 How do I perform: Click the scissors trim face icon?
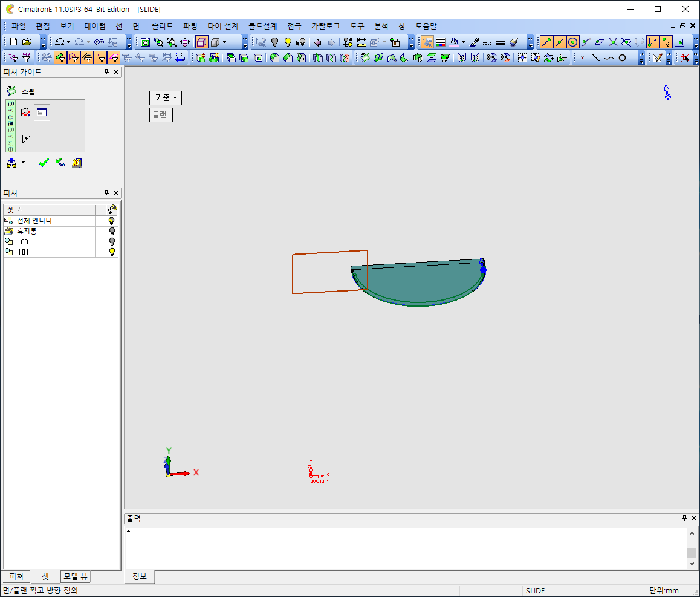coord(491,57)
